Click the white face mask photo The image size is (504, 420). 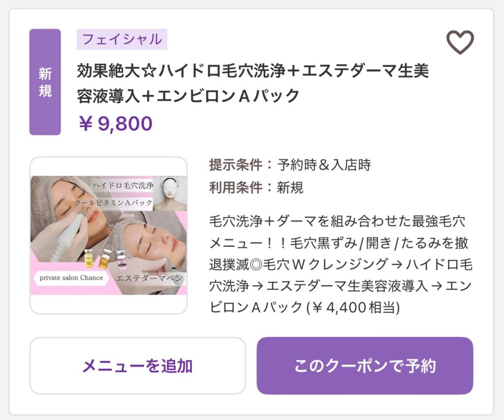click(169, 193)
